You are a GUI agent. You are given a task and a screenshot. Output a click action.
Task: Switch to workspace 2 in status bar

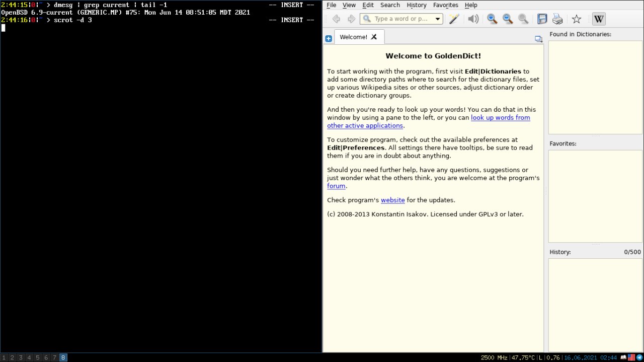point(12,357)
